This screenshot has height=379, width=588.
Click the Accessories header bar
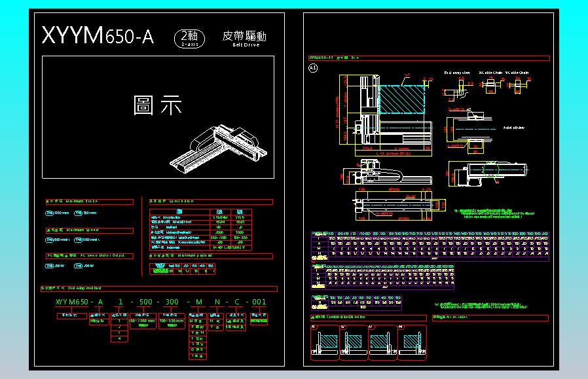490,318
